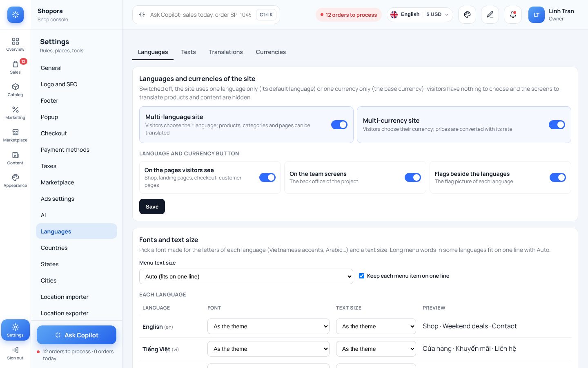
Task: Open the English $ USD language selector
Action: click(x=420, y=15)
